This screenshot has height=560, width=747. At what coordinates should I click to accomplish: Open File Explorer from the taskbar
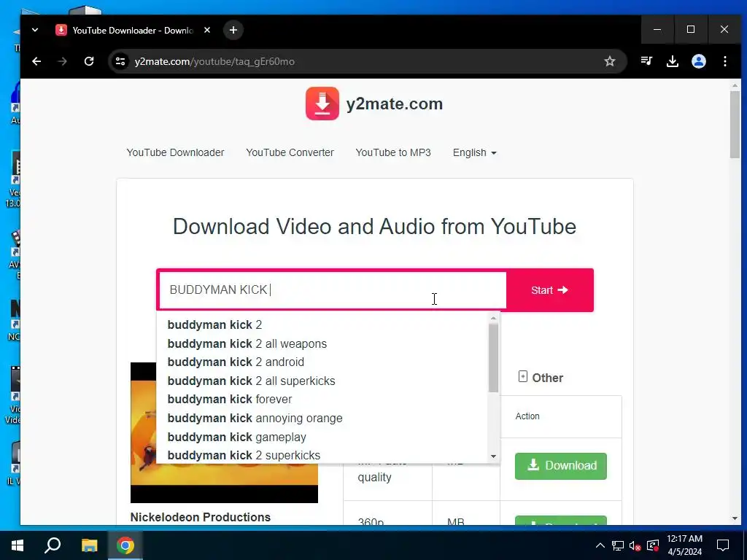[x=89, y=545]
